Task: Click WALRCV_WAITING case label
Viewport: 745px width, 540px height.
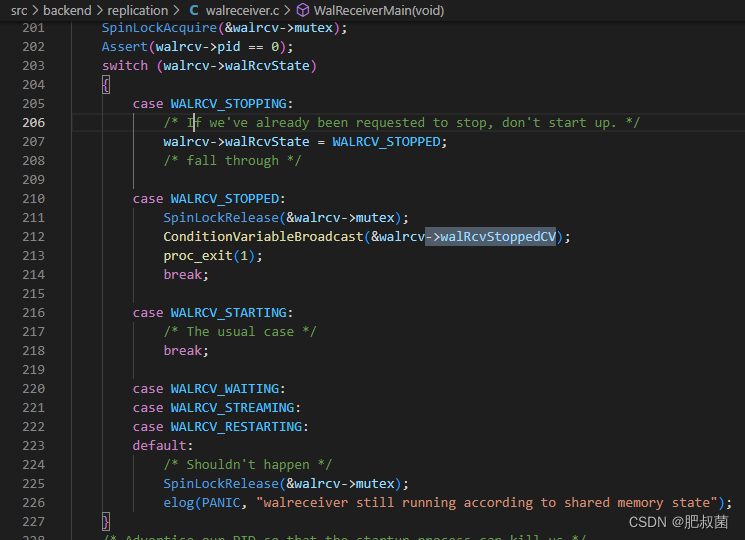Action: [x=225, y=389]
